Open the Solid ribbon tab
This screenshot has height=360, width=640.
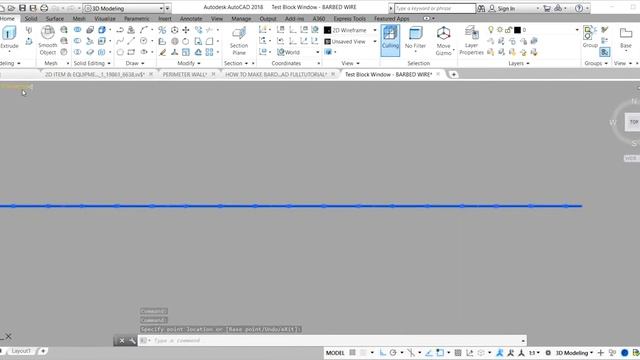coord(31,19)
